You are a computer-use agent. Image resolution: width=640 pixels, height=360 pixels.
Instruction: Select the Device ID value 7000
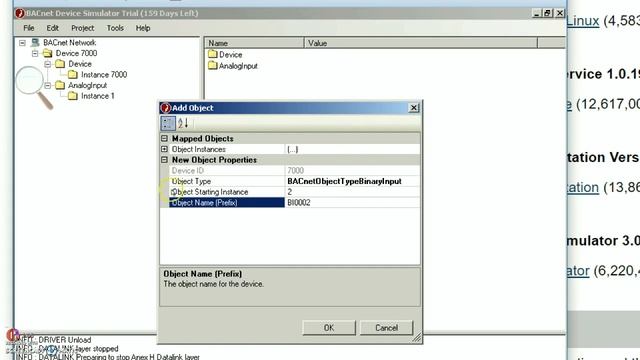(x=352, y=171)
